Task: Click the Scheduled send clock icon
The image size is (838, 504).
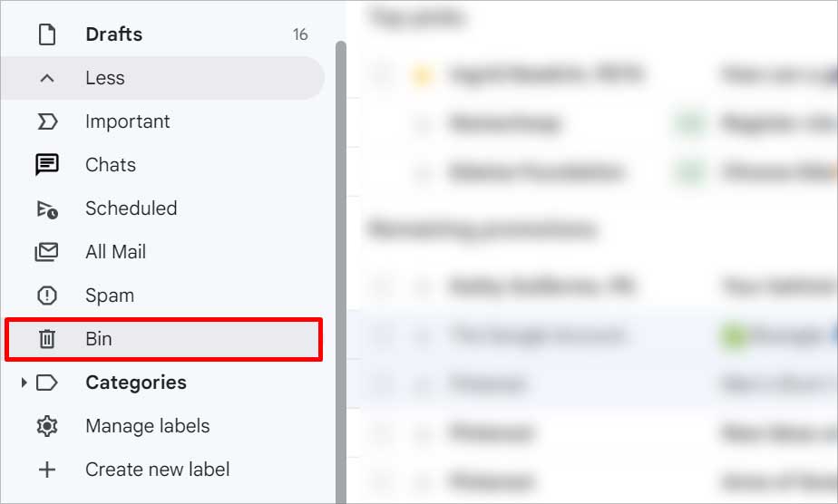Action: [x=47, y=208]
